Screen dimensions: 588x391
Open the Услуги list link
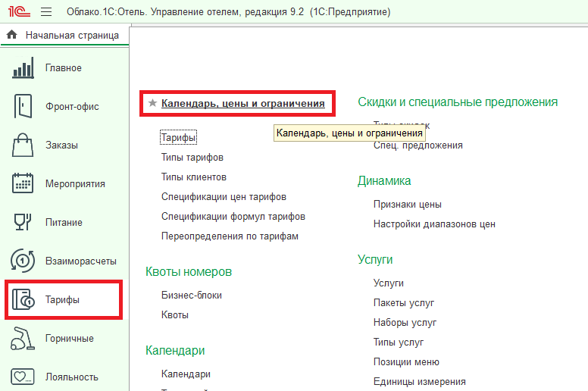click(x=389, y=283)
